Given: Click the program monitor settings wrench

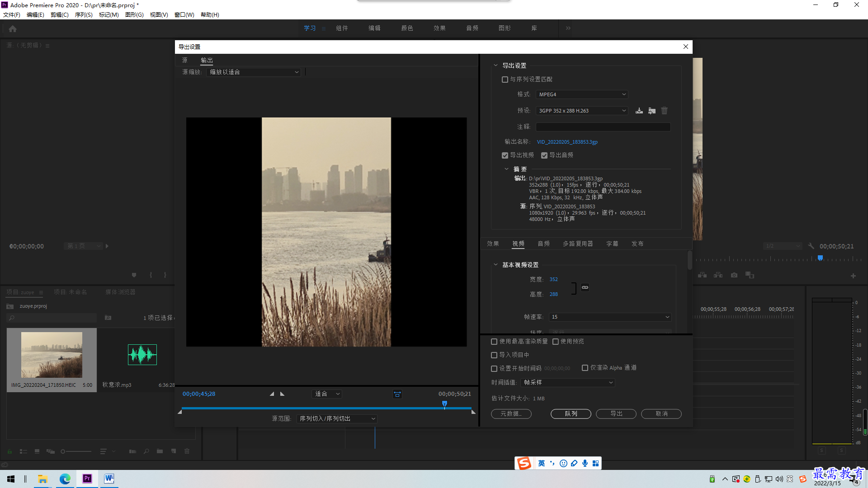Looking at the screenshot, I should [x=811, y=246].
